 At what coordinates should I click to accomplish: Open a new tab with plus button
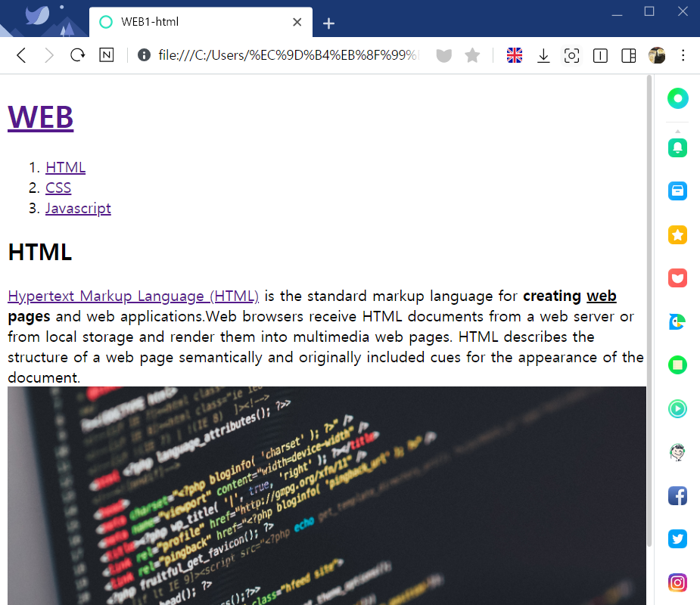coord(328,23)
